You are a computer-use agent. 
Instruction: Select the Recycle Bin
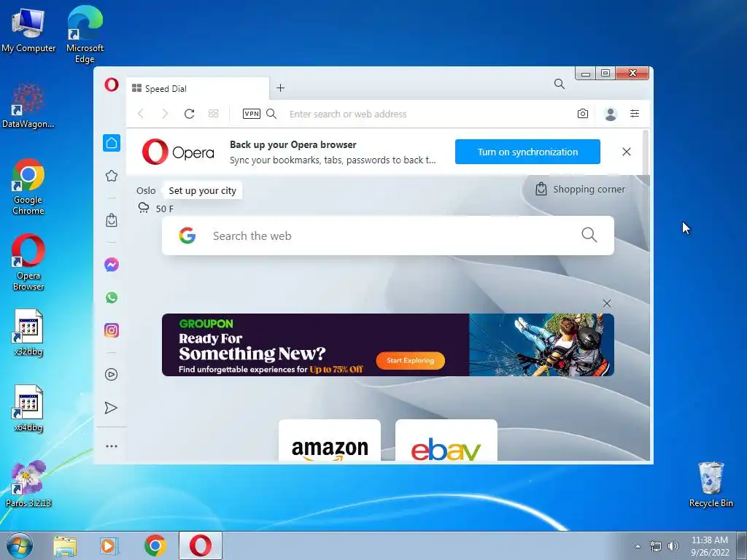tap(711, 484)
